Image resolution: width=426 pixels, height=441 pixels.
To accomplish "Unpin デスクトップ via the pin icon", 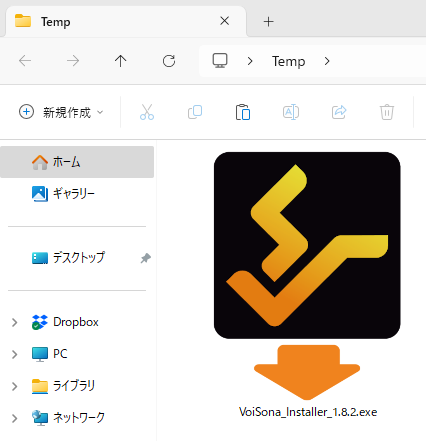I will pos(146,258).
